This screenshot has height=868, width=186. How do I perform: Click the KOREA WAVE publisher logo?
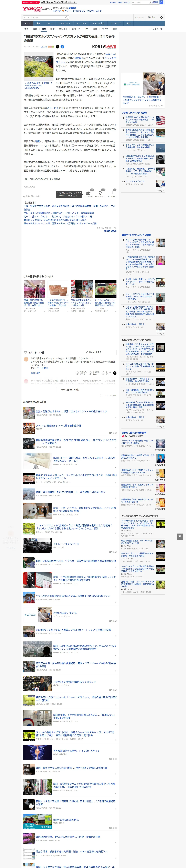pos(104,47)
